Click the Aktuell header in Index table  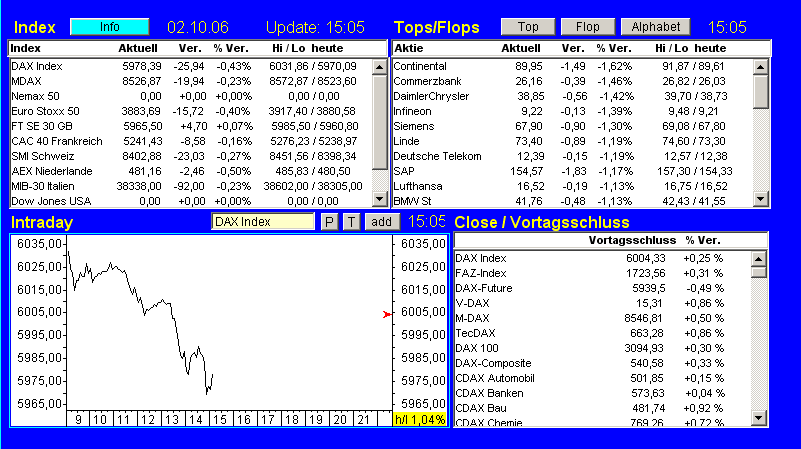click(138, 48)
